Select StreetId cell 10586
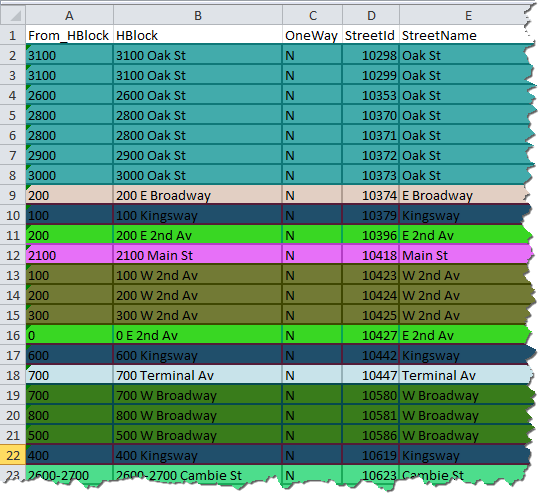This screenshot has height=495, width=543. click(x=371, y=435)
